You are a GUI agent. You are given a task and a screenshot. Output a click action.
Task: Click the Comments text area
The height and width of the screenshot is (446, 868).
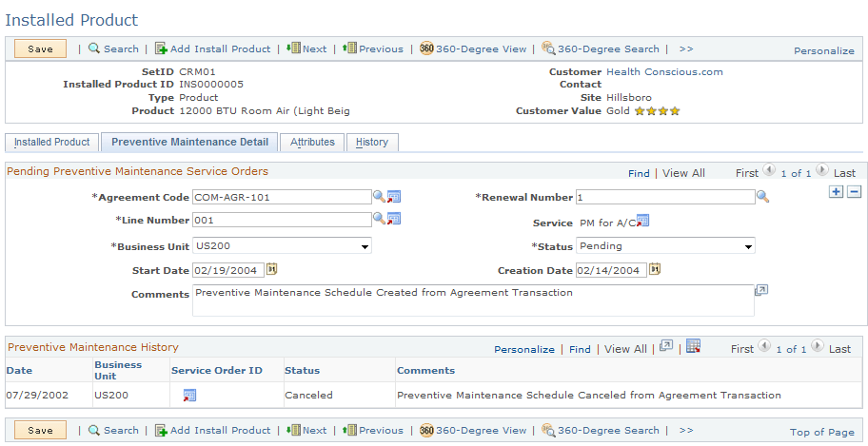click(x=473, y=301)
